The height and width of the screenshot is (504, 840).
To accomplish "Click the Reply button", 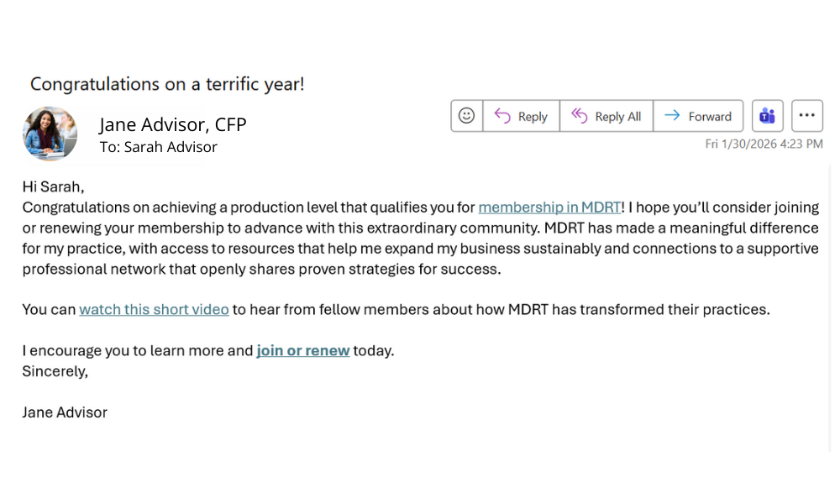I will (x=521, y=116).
